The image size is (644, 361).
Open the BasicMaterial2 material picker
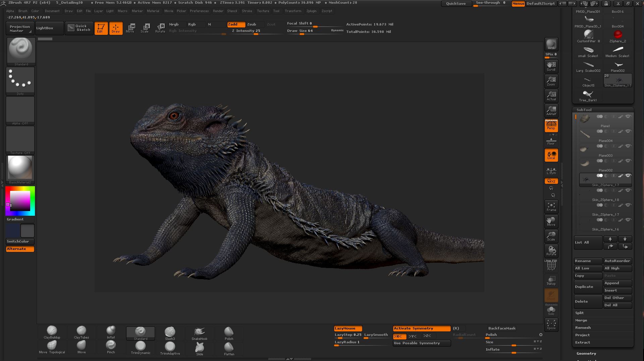click(20, 170)
